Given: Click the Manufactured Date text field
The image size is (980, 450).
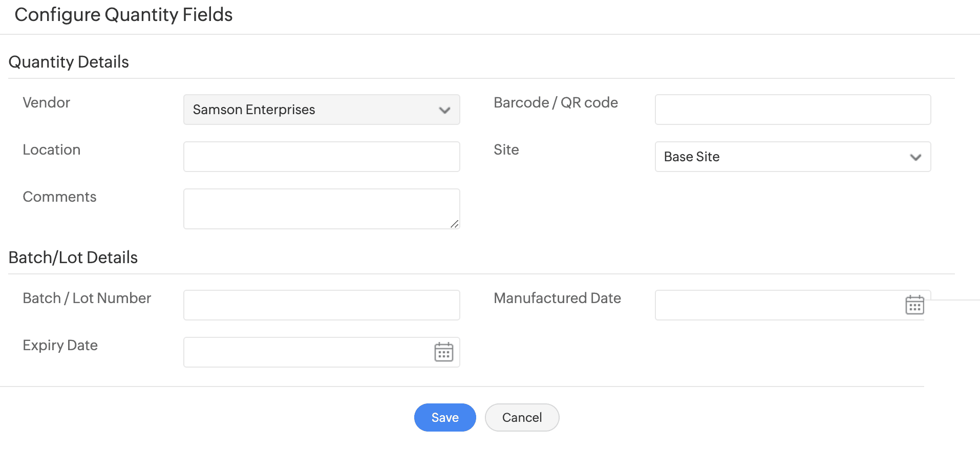Looking at the screenshot, I should (x=778, y=305).
